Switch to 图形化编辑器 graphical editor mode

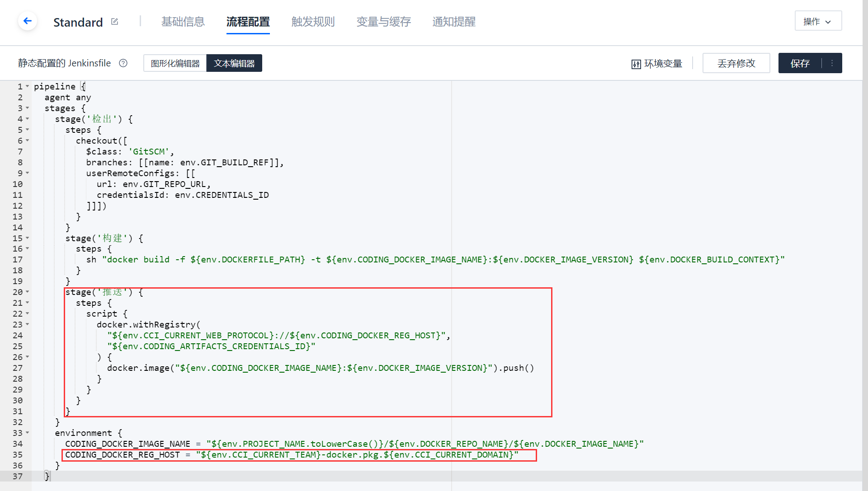pyautogui.click(x=175, y=63)
